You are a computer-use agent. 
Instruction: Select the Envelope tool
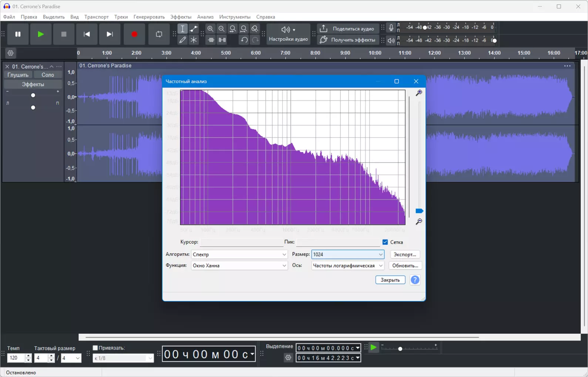point(194,28)
